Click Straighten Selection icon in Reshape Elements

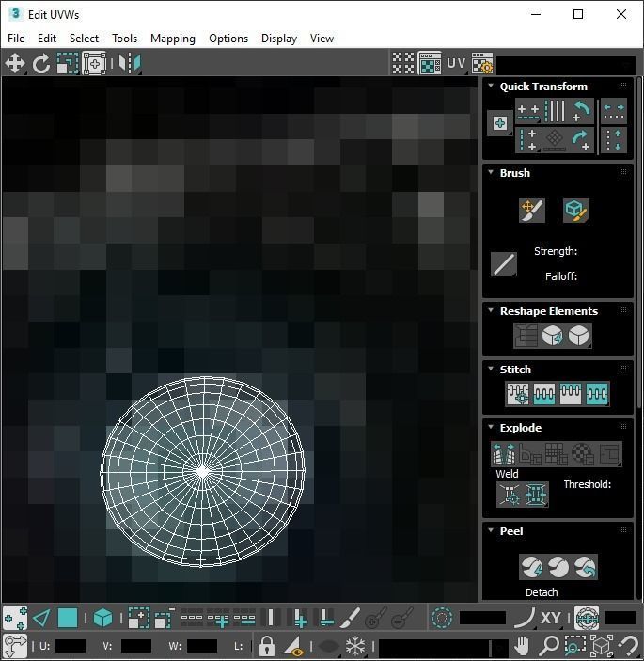(526, 336)
